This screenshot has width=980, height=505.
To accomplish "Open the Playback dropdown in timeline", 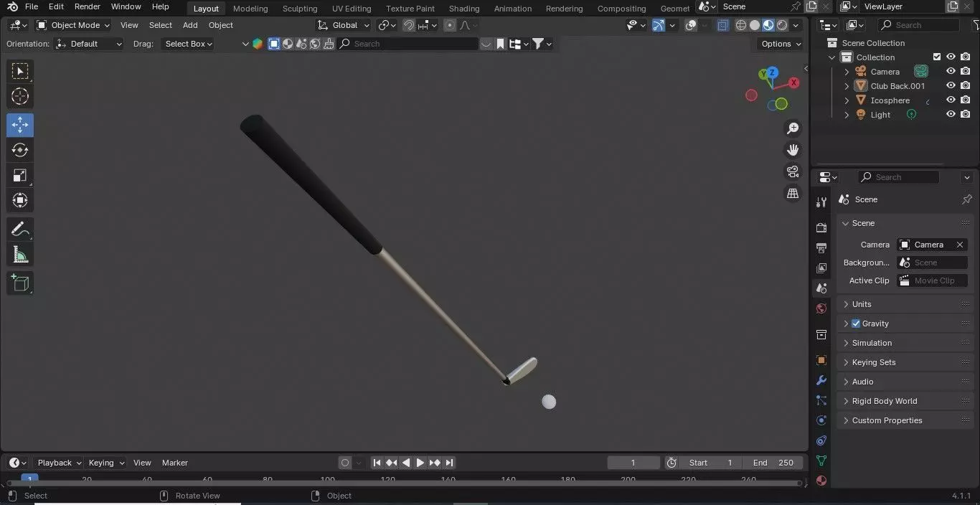I will pos(59,463).
